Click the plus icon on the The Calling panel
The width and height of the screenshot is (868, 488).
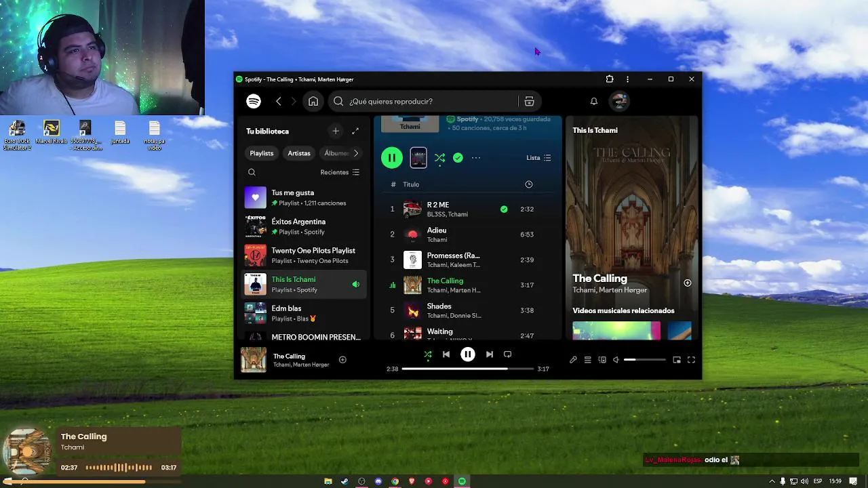687,283
